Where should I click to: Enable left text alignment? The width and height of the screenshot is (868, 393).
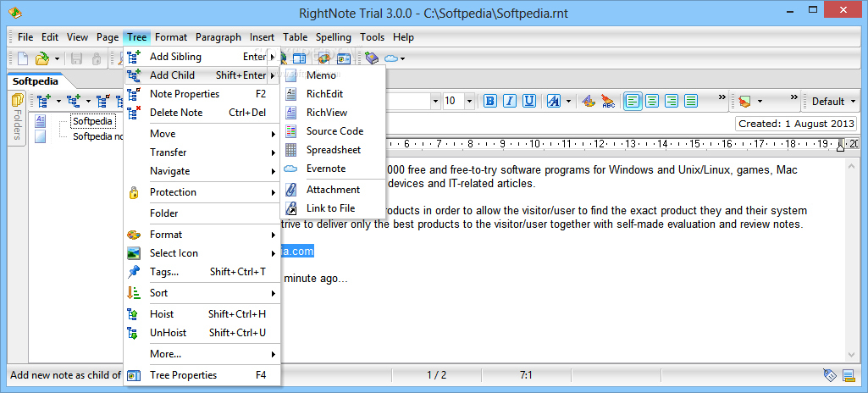pos(633,101)
